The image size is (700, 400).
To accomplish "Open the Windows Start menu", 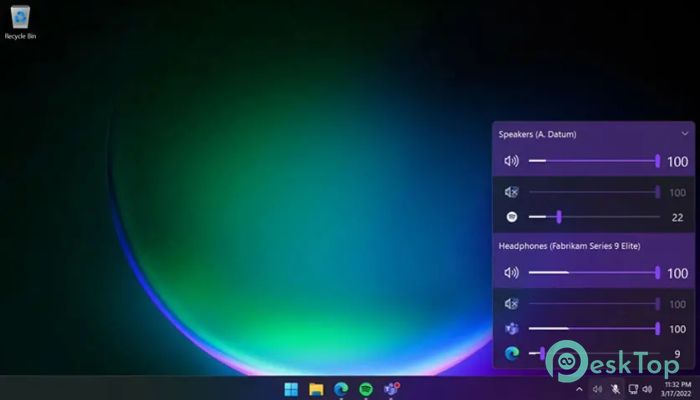I will pos(291,389).
